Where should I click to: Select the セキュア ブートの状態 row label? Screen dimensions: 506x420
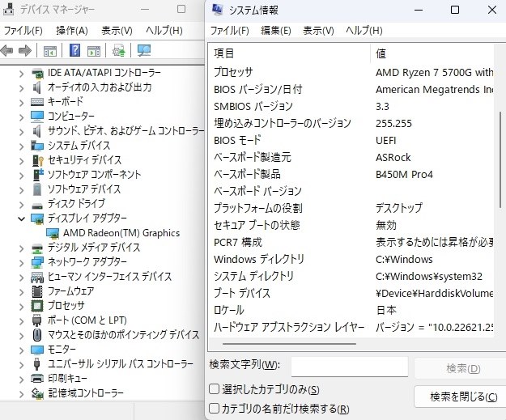(x=257, y=225)
